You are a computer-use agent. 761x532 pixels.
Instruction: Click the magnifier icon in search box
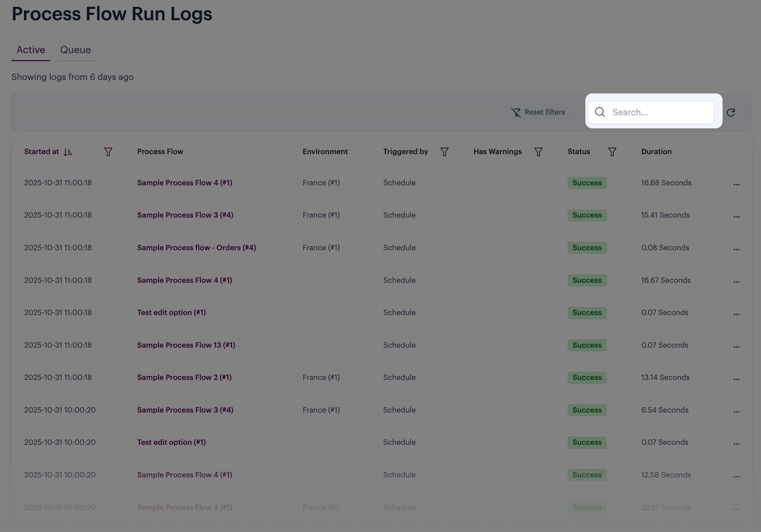pos(600,112)
